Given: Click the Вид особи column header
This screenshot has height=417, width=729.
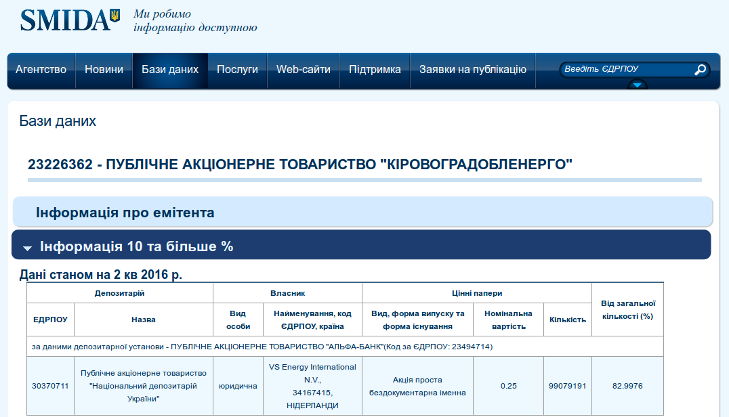Looking at the screenshot, I should [x=238, y=320].
